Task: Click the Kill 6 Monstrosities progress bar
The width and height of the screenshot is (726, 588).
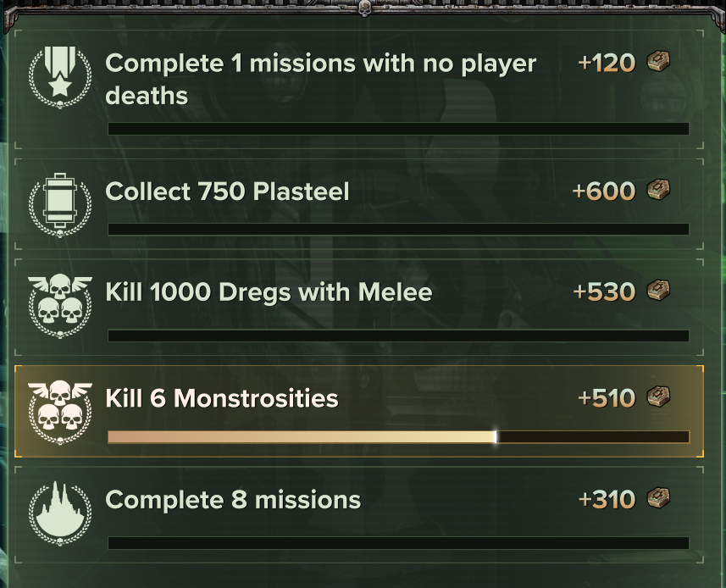Action: tap(398, 437)
